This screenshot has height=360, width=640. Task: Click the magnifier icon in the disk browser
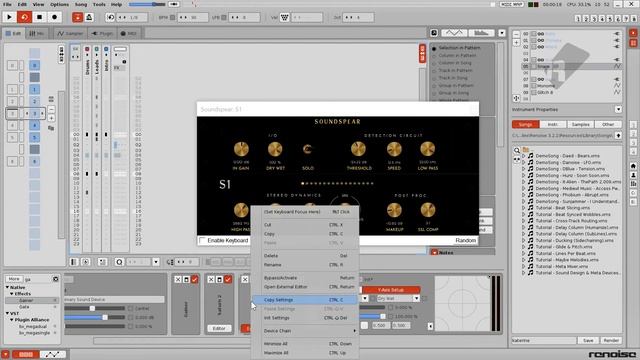[517, 150]
